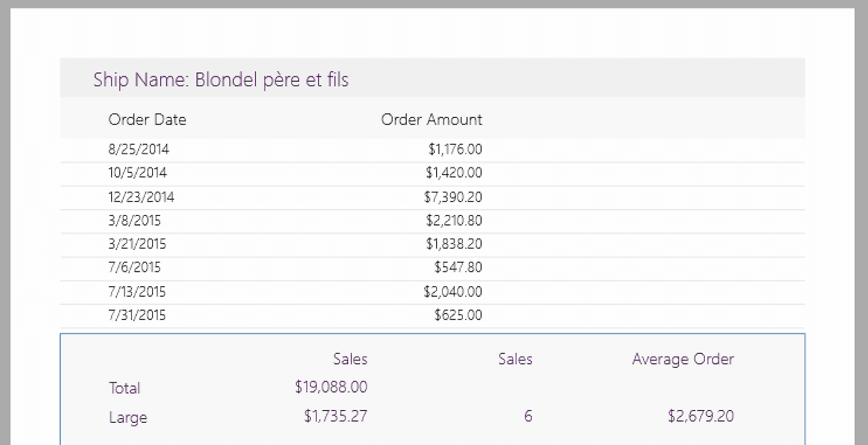The width and height of the screenshot is (868, 445).
Task: Select the Total row label
Action: (124, 388)
